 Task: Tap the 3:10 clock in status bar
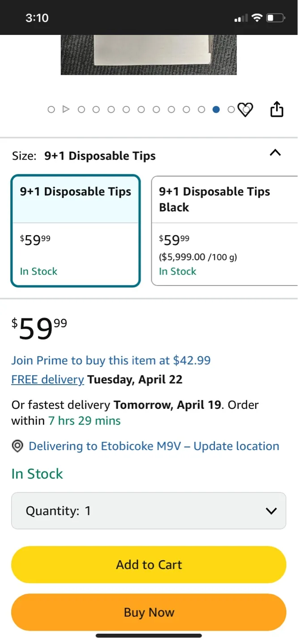pyautogui.click(x=37, y=18)
